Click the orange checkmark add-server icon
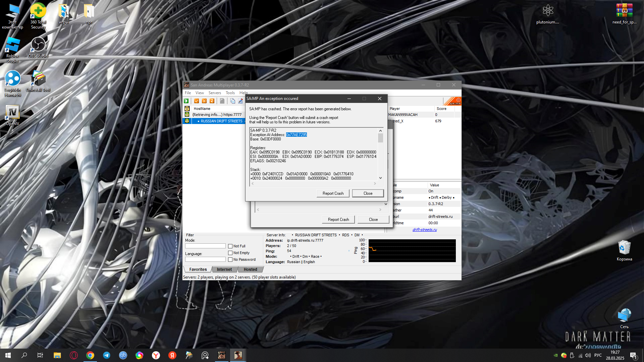 tap(197, 101)
